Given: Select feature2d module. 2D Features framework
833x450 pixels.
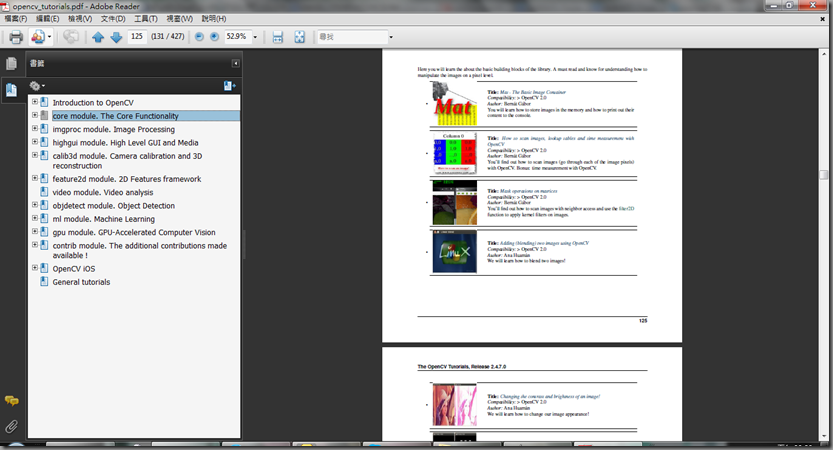Looking at the screenshot, I should pyautogui.click(x=127, y=179).
